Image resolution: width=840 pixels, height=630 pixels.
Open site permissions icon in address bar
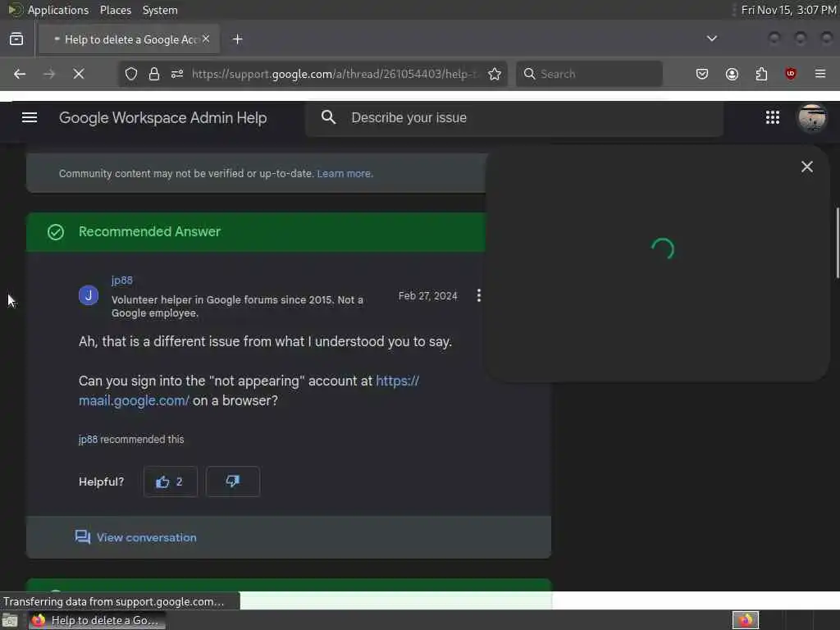tap(177, 74)
